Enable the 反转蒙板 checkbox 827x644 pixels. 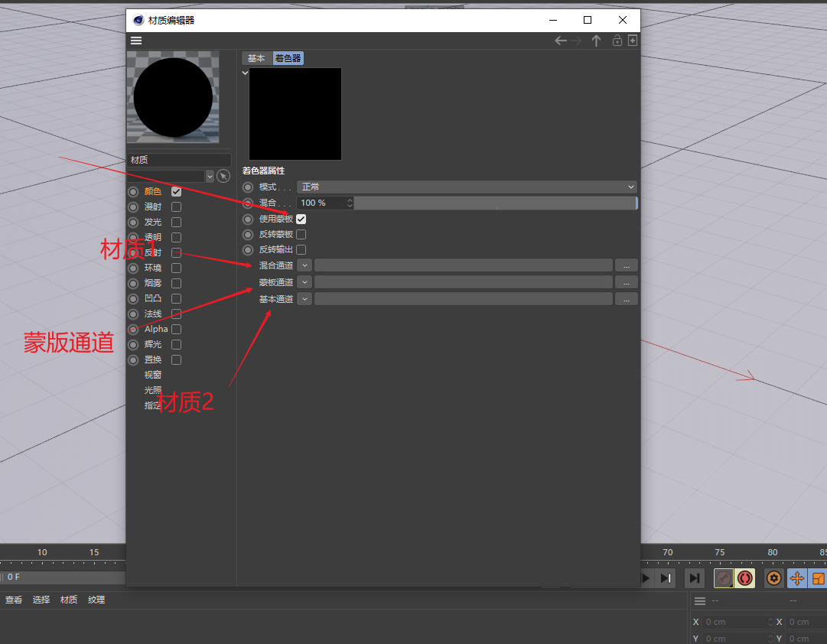[x=301, y=234]
